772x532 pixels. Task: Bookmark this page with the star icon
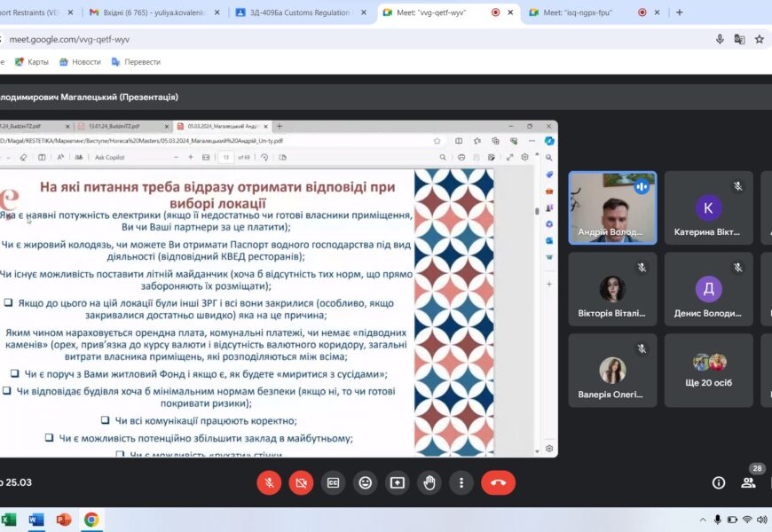760,39
